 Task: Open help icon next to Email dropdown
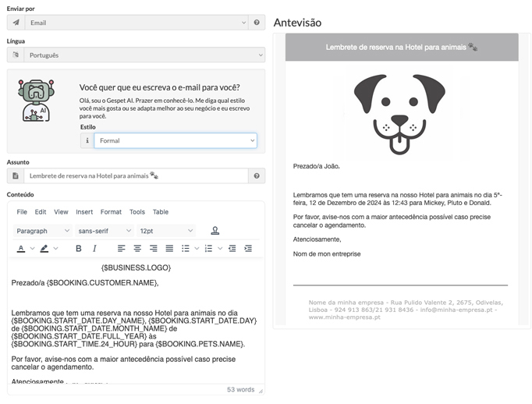pyautogui.click(x=257, y=23)
